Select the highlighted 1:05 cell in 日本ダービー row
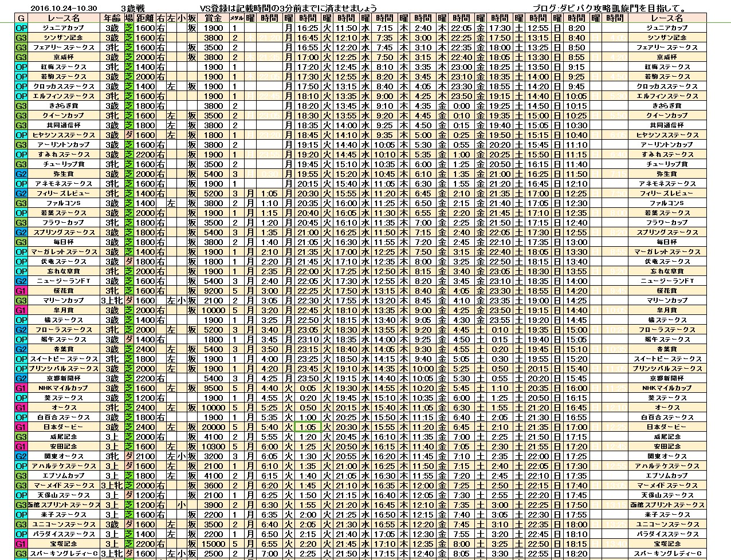The width and height of the screenshot is (731, 560). 308,427
